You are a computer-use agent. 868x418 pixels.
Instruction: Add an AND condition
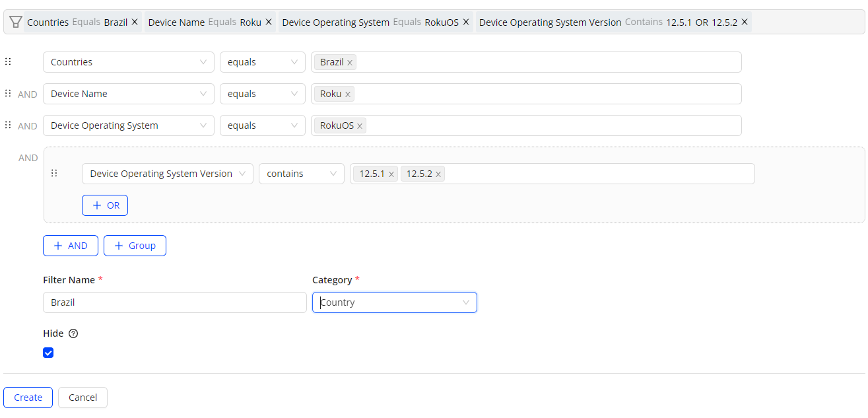coord(71,246)
